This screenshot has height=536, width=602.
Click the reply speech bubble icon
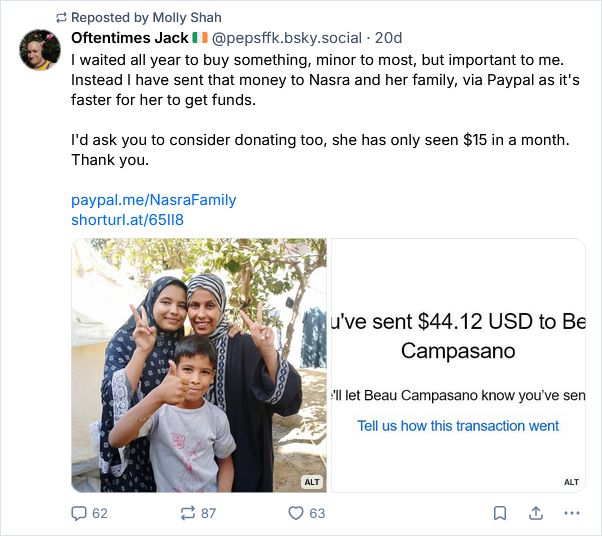tap(79, 513)
